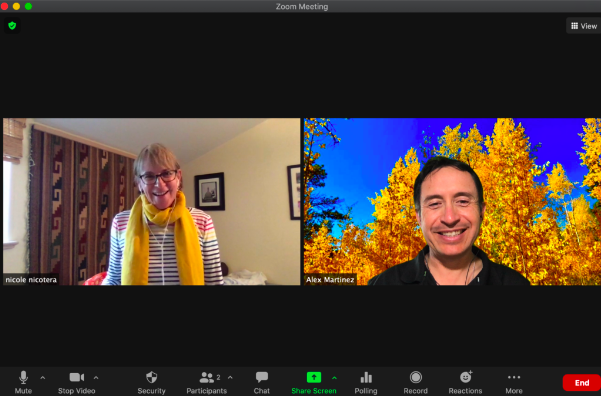The width and height of the screenshot is (601, 396).
Task: Open the More options menu
Action: tap(514, 382)
